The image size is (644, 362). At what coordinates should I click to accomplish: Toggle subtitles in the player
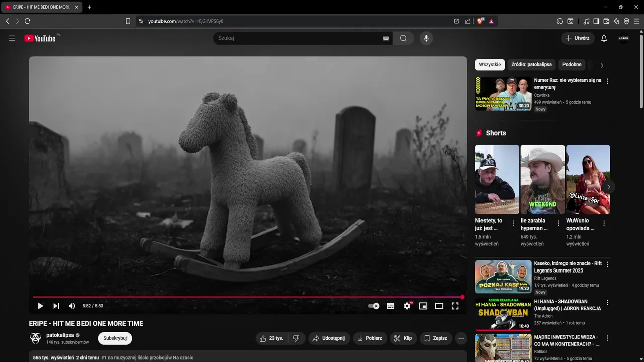coord(390,306)
